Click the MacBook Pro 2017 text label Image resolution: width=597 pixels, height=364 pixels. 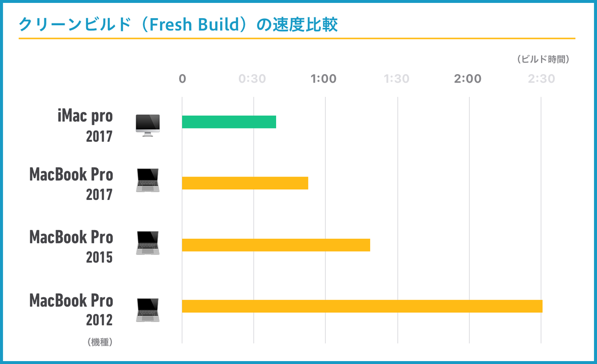point(71,184)
